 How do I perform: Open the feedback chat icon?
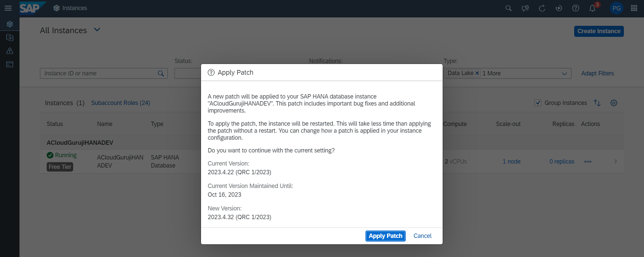(x=525, y=8)
